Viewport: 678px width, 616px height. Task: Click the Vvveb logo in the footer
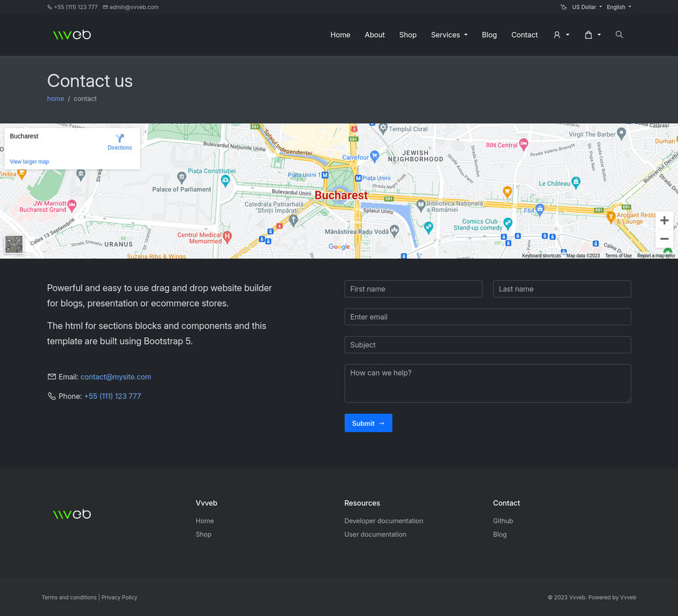click(72, 514)
